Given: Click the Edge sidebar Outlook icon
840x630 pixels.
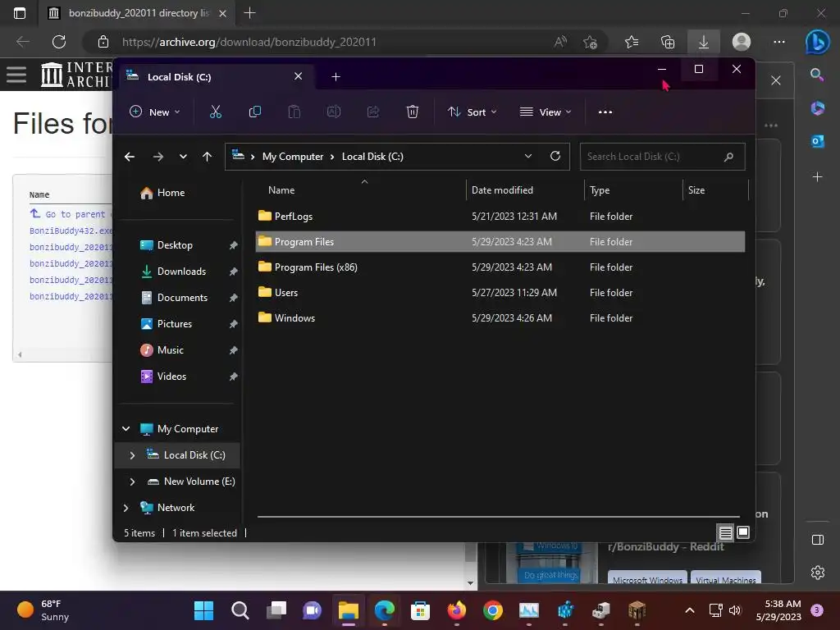Looking at the screenshot, I should 818,141.
